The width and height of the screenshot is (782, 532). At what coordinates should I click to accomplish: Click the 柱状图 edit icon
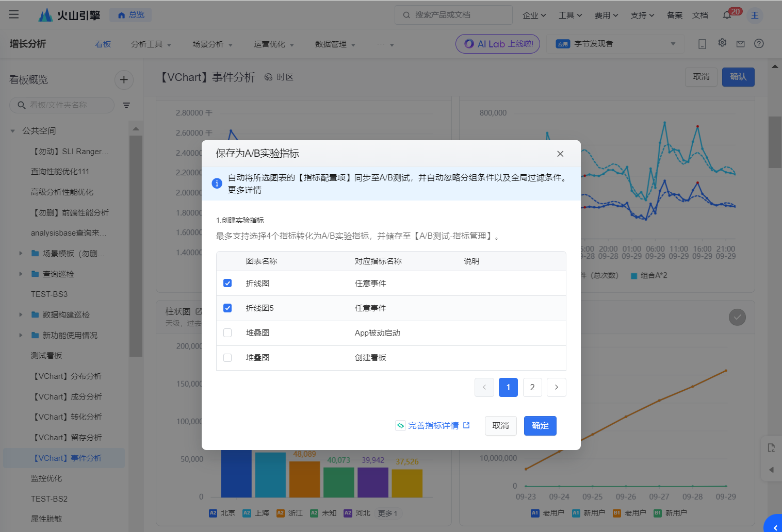tap(199, 311)
